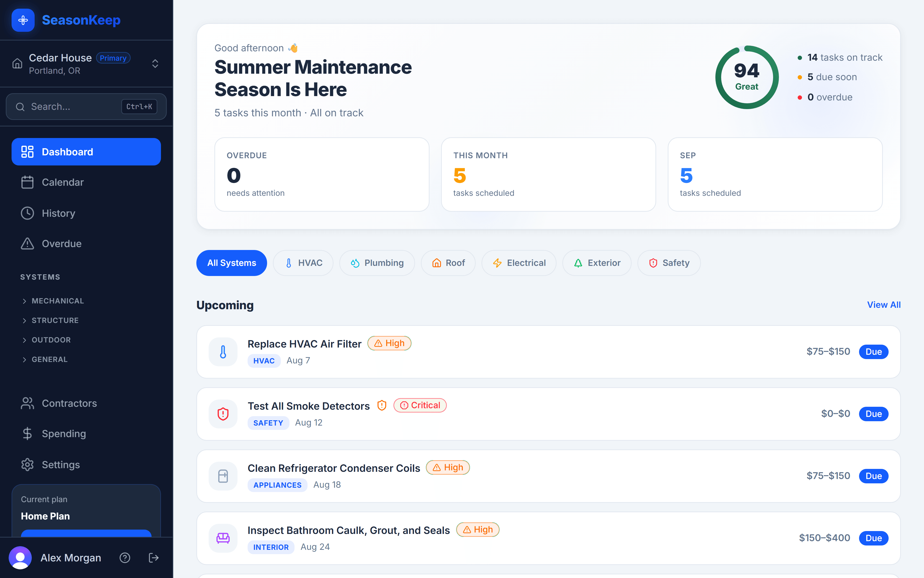The image size is (924, 578).
Task: Filter tasks by Safety
Action: [x=669, y=263]
